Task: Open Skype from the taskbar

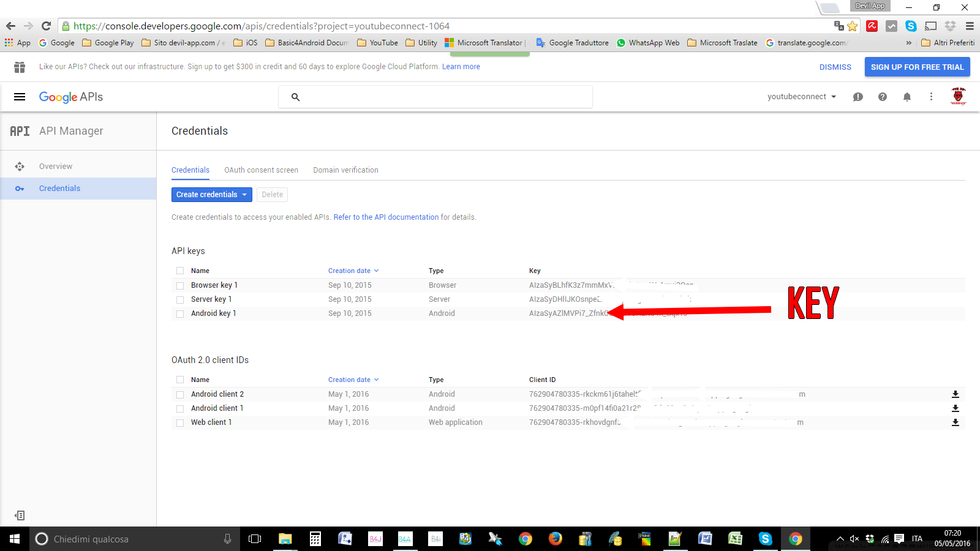Action: point(766,539)
